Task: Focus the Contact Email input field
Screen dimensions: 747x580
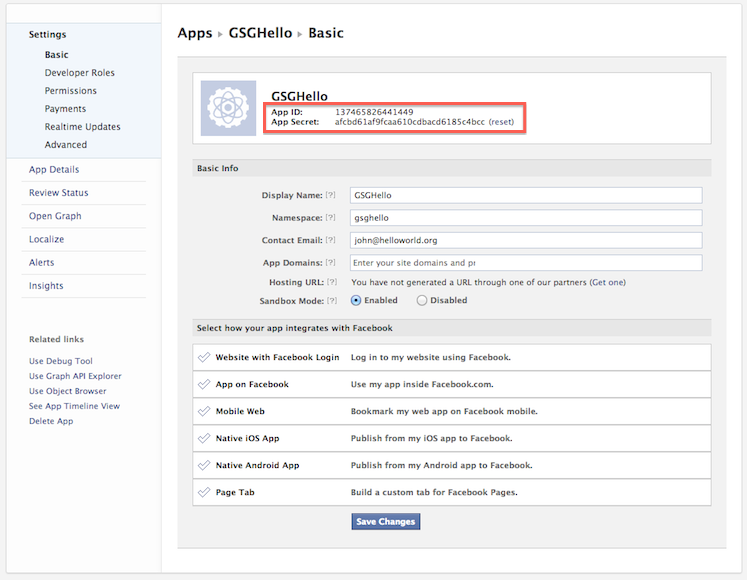Action: tap(526, 240)
